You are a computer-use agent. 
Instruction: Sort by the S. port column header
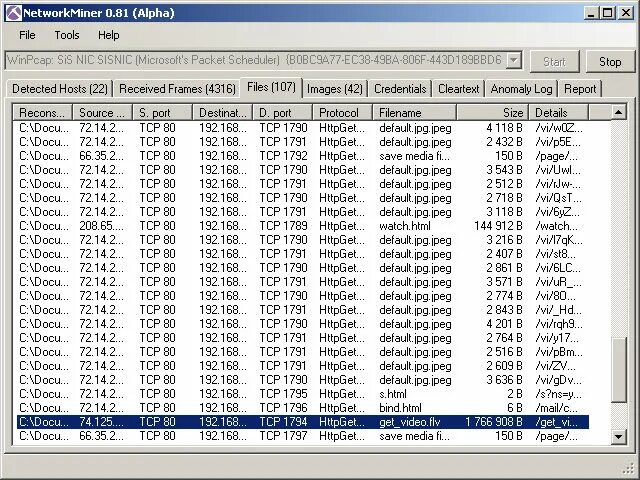pyautogui.click(x=162, y=112)
